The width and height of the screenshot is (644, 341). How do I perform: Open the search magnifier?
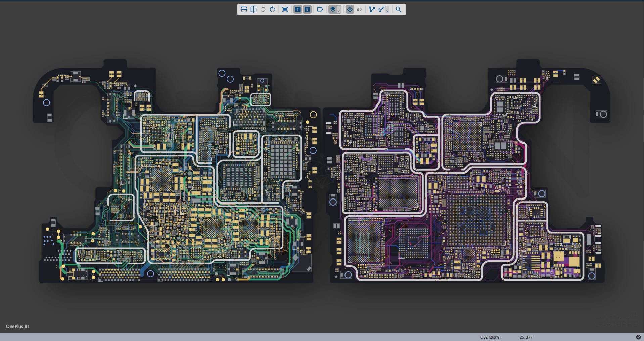click(x=398, y=9)
